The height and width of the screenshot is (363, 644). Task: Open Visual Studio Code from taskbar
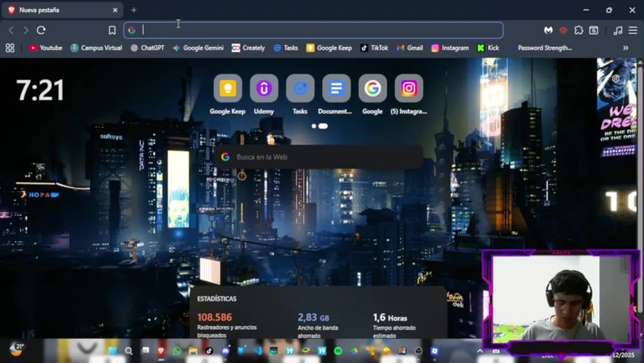tap(257, 351)
